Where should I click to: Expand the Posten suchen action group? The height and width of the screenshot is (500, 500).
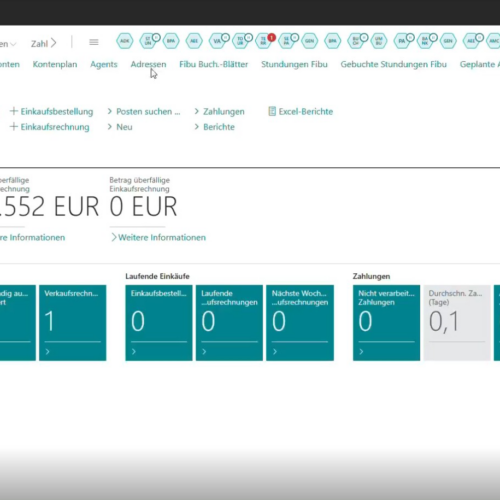coord(144,111)
